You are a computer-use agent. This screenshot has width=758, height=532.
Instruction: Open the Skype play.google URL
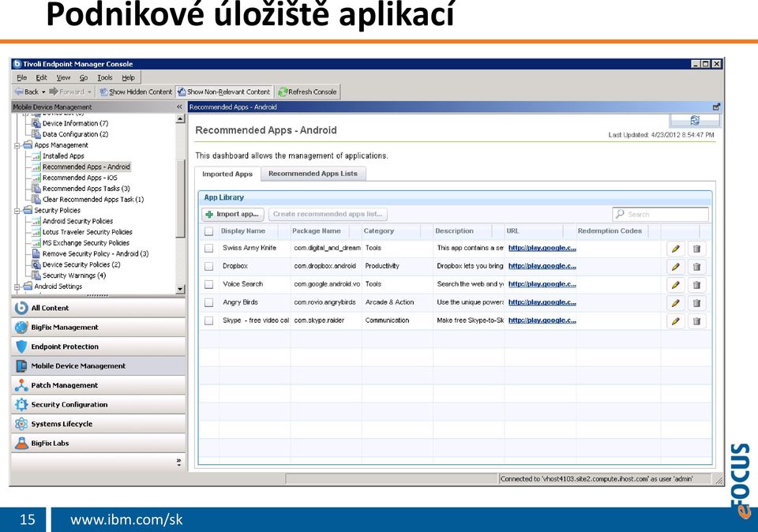coord(542,320)
